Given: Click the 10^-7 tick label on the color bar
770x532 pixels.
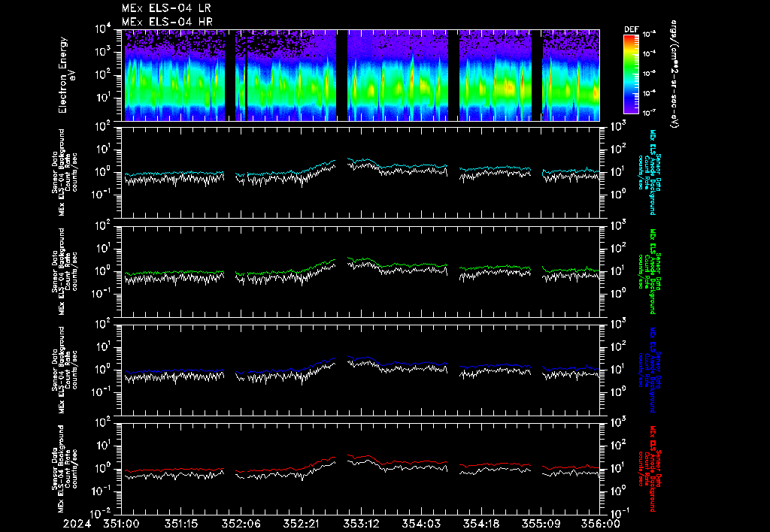Looking at the screenshot, I should point(649,113).
